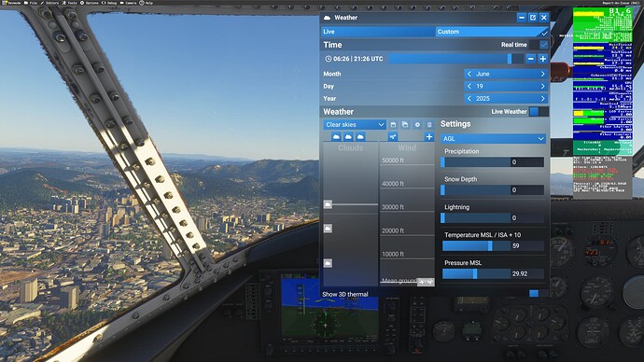Undock the Weather panel into a window

click(533, 17)
